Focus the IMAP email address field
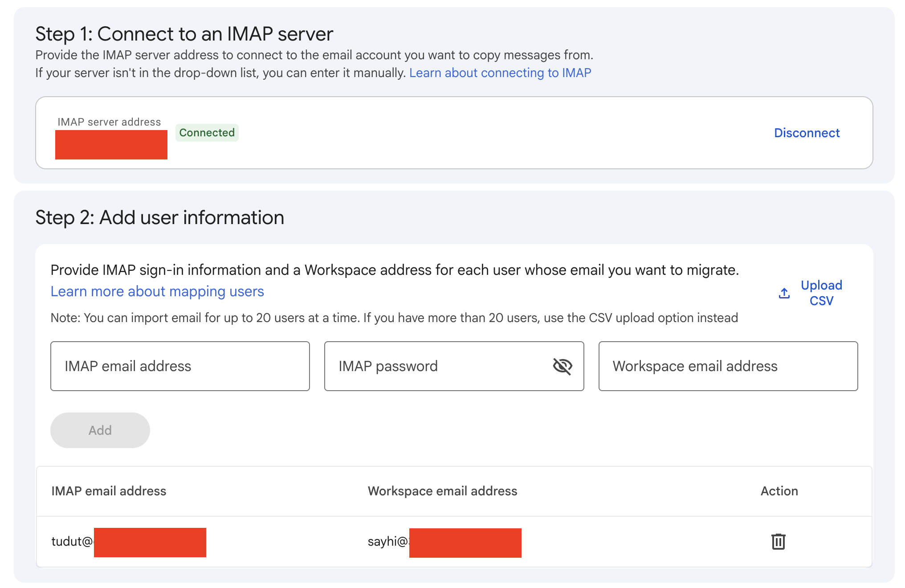 [x=180, y=366]
